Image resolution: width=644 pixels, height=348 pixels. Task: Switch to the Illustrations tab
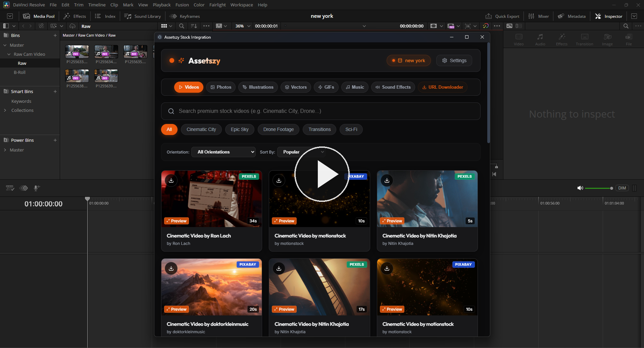point(258,87)
